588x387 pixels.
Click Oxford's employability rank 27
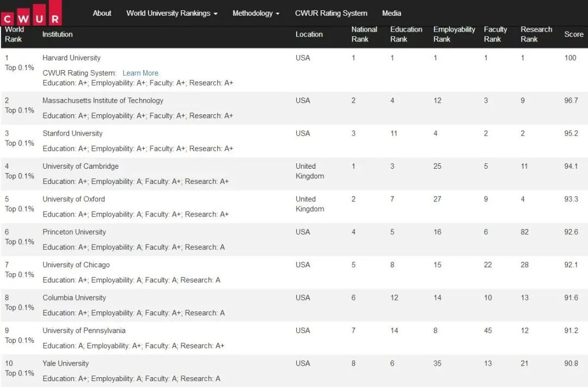tap(437, 199)
